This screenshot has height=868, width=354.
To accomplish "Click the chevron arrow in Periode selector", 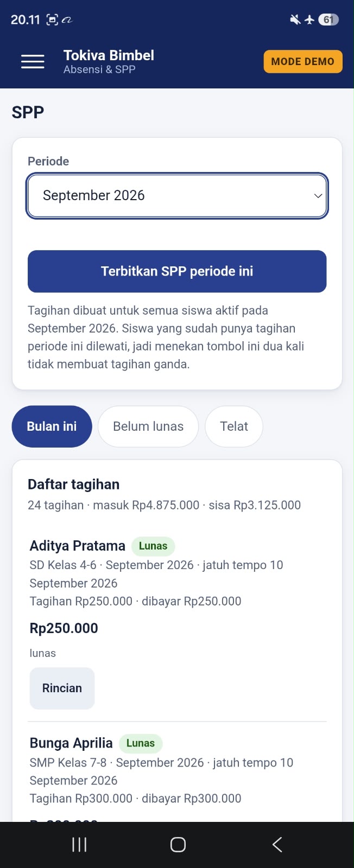I will point(318,196).
